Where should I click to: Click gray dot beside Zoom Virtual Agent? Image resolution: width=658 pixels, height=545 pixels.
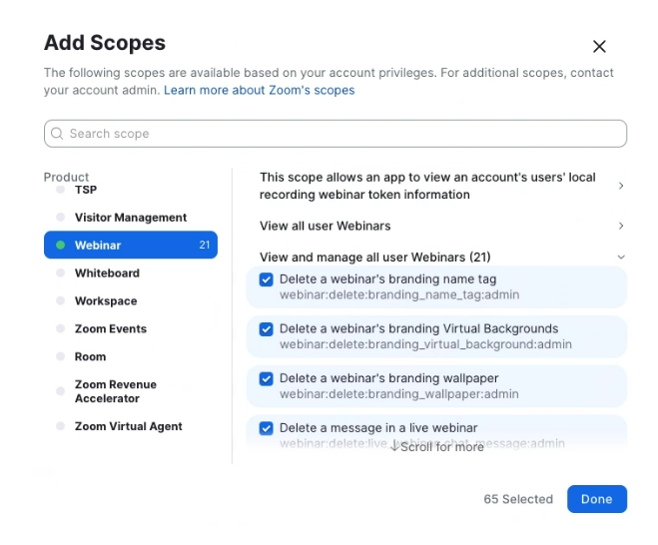click(x=60, y=426)
